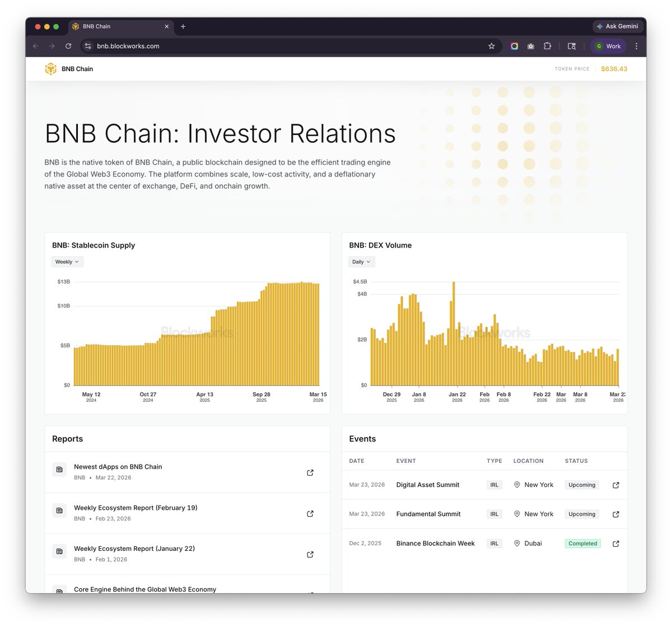The height and width of the screenshot is (627, 672).
Task: Open external link for Newest dApps report
Action: [310, 472]
